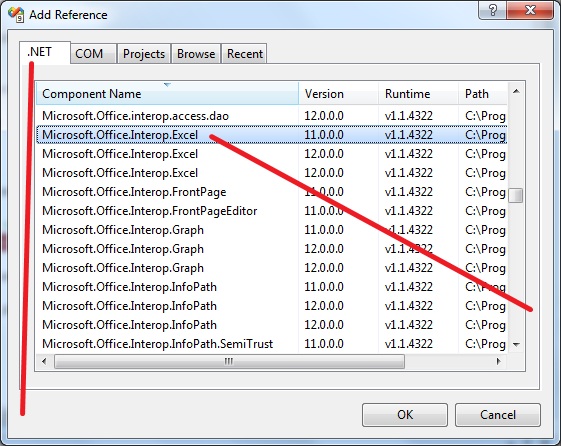Click the vertical scrollbar up arrow
Screen dimensions: 561x446
(516, 92)
